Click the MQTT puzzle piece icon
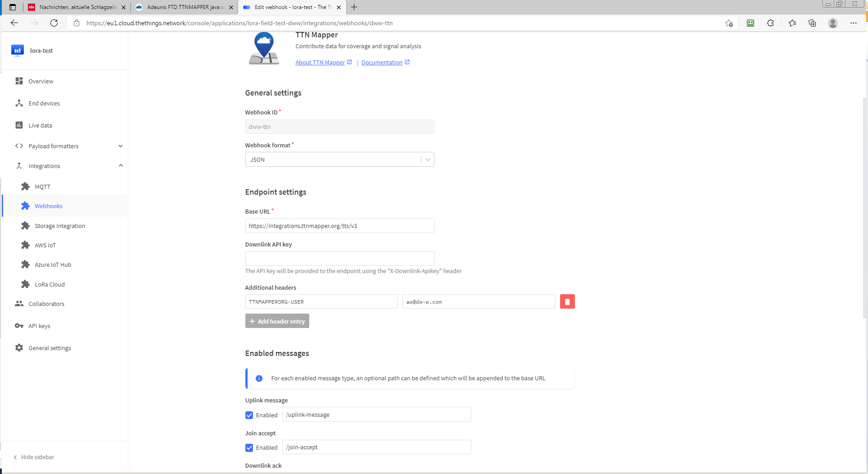The width and height of the screenshot is (868, 474). pyautogui.click(x=26, y=186)
